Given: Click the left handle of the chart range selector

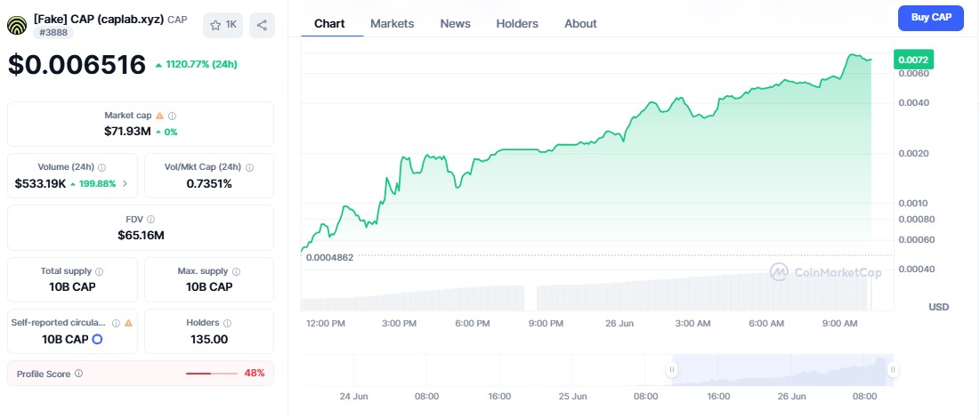Looking at the screenshot, I should coord(672,370).
